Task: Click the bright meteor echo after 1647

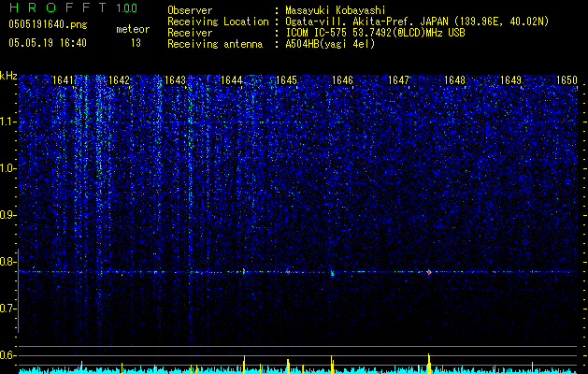Action: [x=429, y=272]
